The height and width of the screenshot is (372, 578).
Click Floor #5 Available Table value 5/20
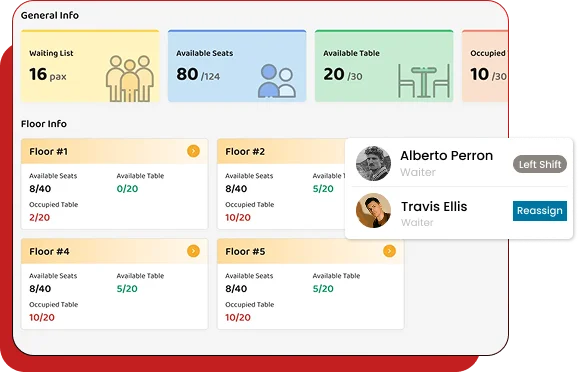point(323,289)
